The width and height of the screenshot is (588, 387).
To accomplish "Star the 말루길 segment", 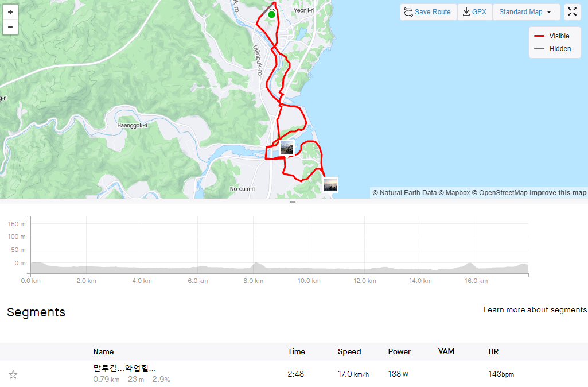I will (x=13, y=374).
